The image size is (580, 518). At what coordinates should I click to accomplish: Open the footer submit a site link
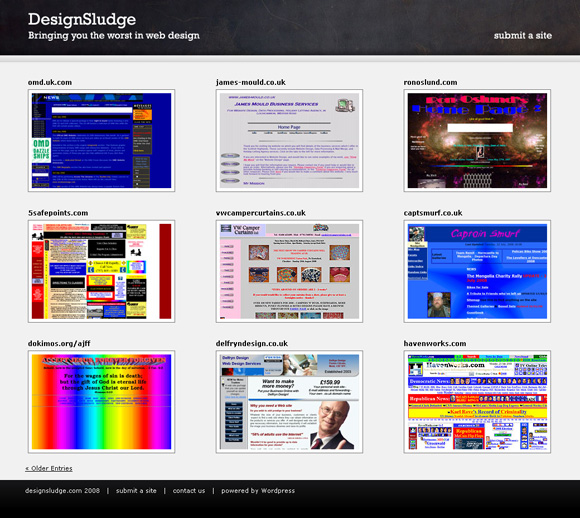coord(136,491)
